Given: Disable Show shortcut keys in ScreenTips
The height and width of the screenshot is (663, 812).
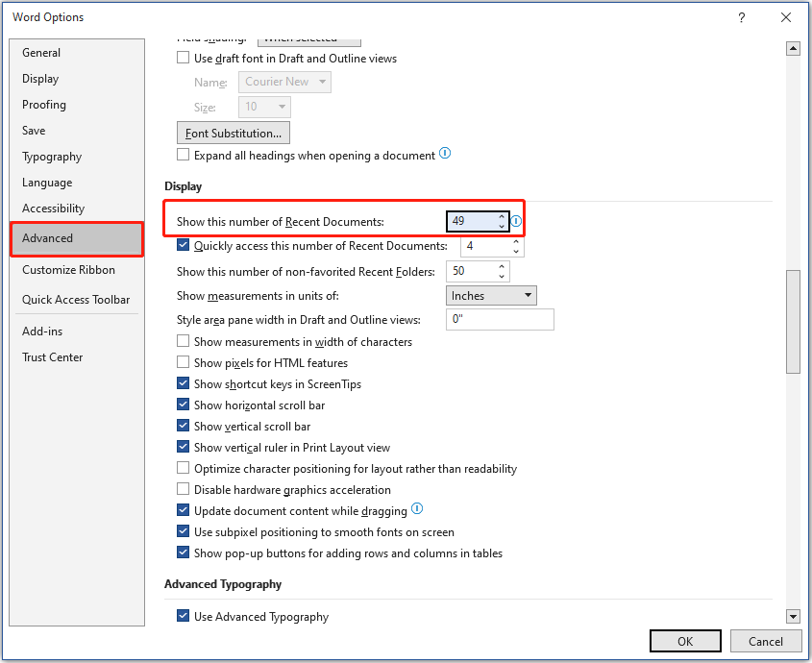Looking at the screenshot, I should (x=183, y=383).
